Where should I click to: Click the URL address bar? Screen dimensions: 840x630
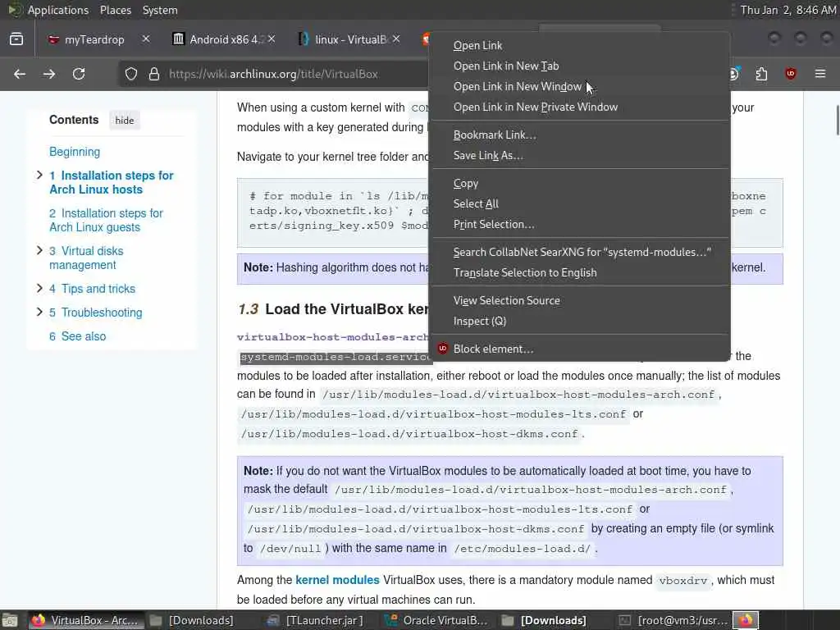273,74
